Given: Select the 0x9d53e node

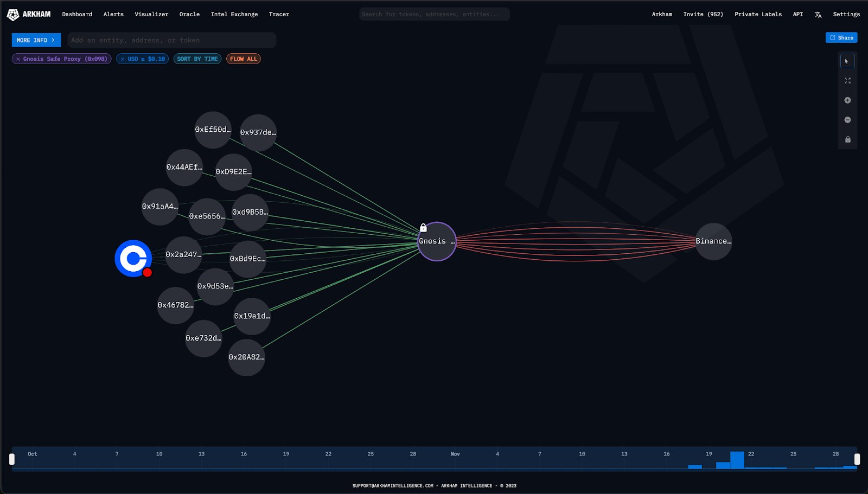Looking at the screenshot, I should [215, 286].
